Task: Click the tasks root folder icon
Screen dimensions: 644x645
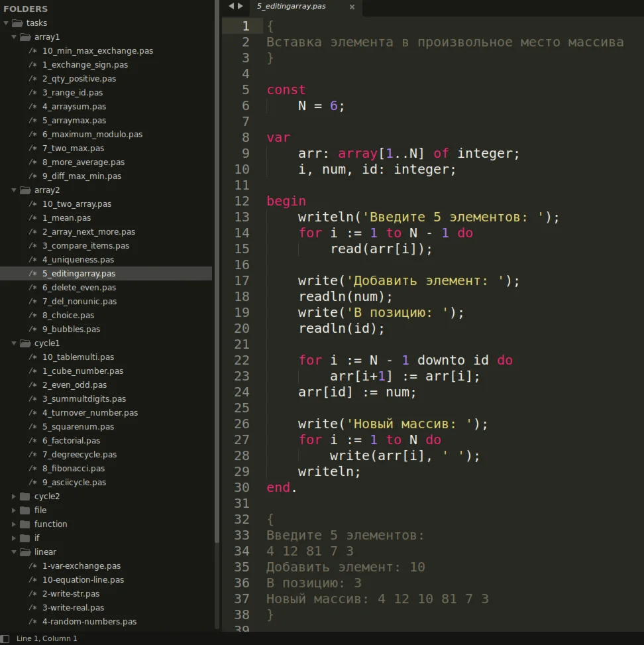Action: click(17, 23)
